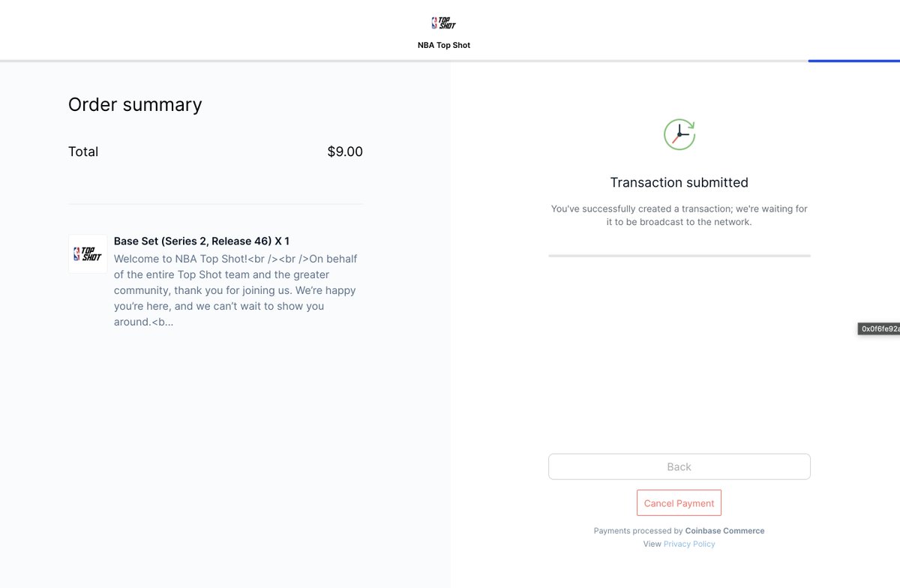Click the gray broadcast progress bar
This screenshot has height=588, width=900.
tap(679, 256)
